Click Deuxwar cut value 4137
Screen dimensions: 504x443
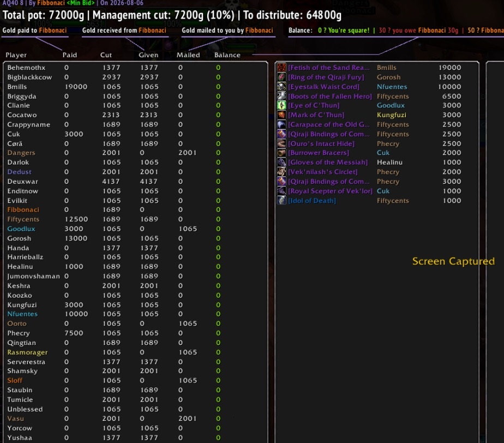coord(111,181)
